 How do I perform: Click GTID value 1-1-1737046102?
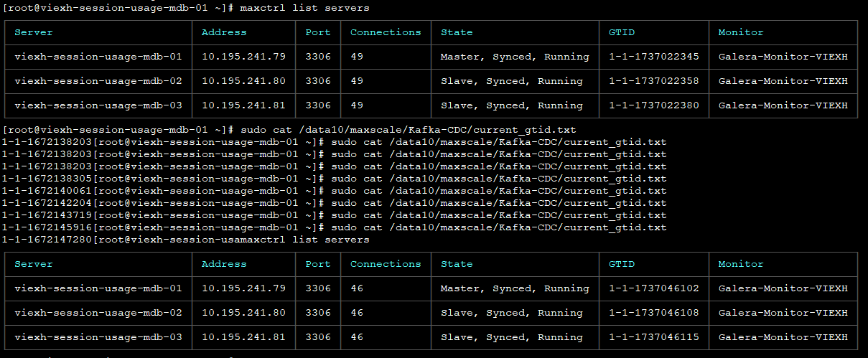pos(653,288)
